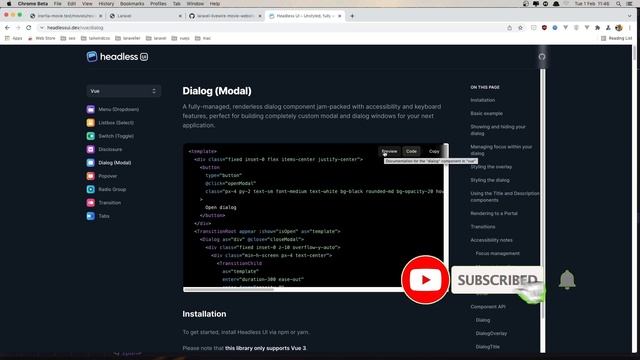Open the Reading List panel
Screen dimensions: 640x360
[x=616, y=38]
